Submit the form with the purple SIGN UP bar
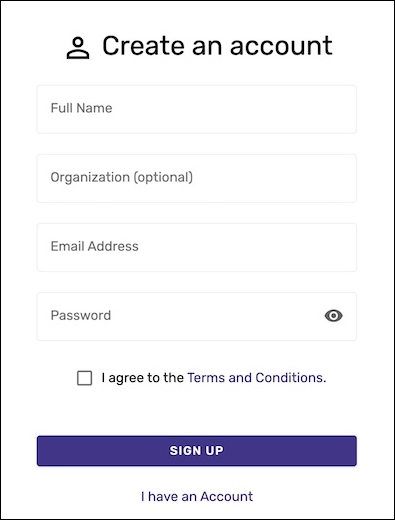395x520 pixels. [197, 451]
